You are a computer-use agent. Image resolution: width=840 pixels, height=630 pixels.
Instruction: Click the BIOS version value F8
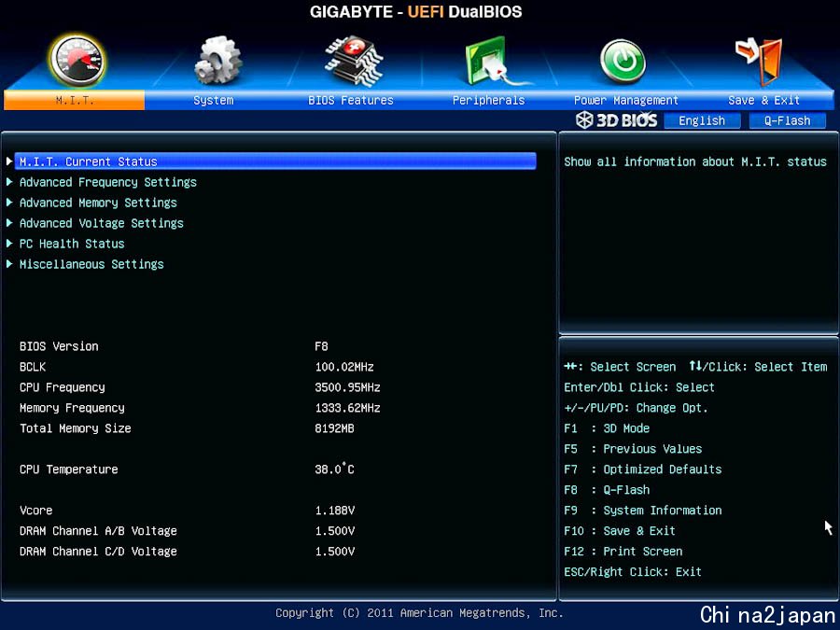321,346
